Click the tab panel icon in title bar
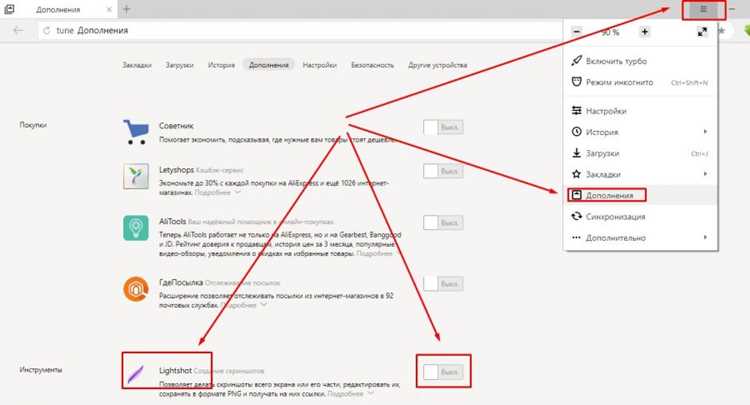 9,9
